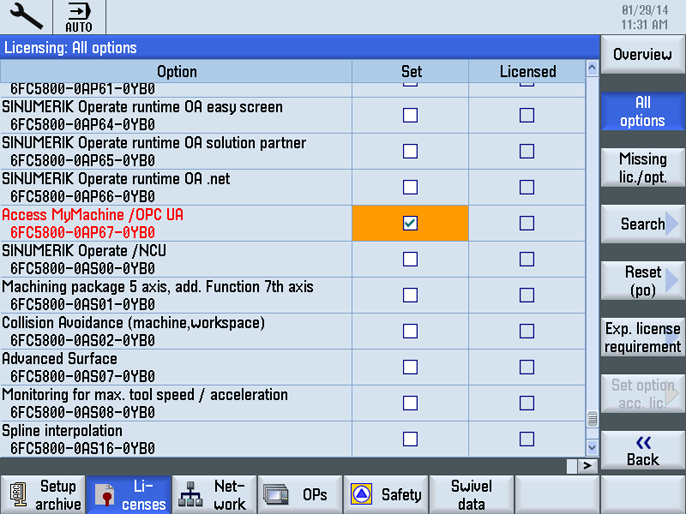The height and width of the screenshot is (514, 686).
Task: Check Licensed box for Advanced Surface
Action: (527, 367)
